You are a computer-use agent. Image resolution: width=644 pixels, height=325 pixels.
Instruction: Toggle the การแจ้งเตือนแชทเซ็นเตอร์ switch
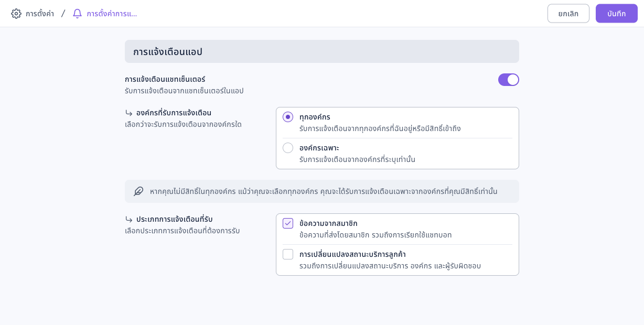pyautogui.click(x=509, y=80)
